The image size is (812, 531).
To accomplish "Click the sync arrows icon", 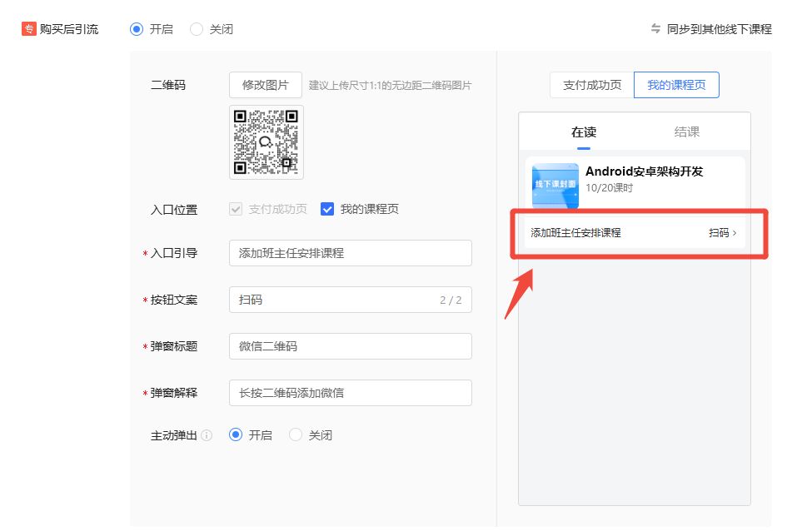I will pos(655,29).
